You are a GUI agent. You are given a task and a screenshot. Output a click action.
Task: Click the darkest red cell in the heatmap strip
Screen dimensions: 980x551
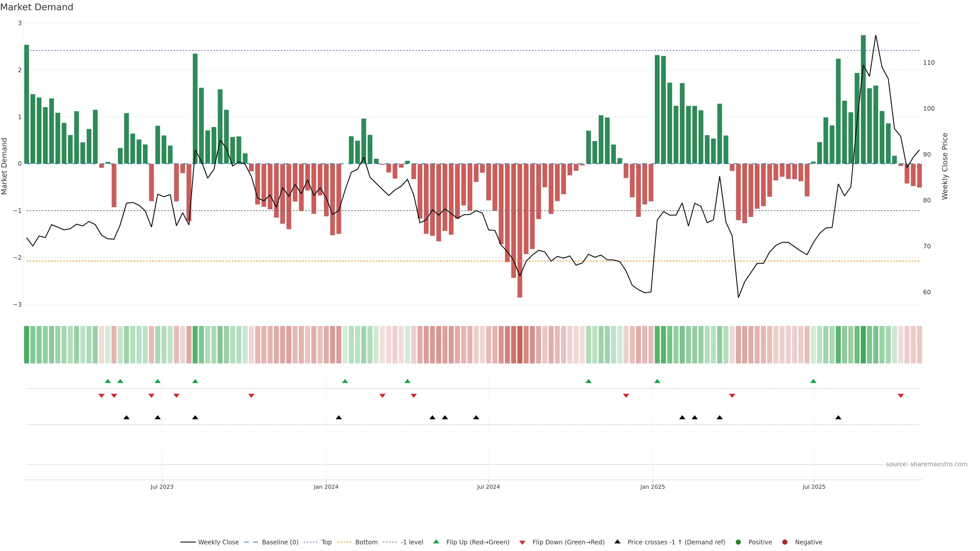tap(520, 345)
